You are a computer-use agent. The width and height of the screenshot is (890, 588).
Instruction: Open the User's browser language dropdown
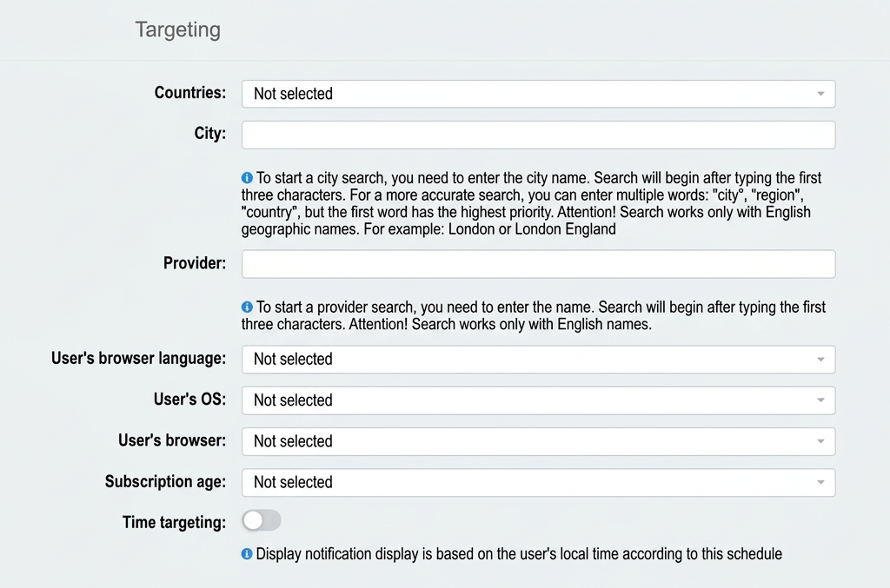click(x=538, y=360)
